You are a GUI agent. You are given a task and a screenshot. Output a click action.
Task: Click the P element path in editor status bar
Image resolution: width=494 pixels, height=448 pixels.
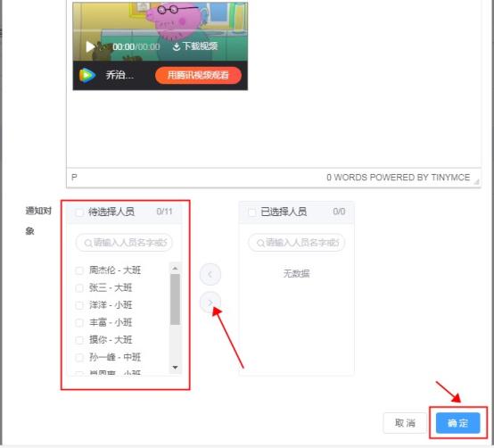coord(74,178)
